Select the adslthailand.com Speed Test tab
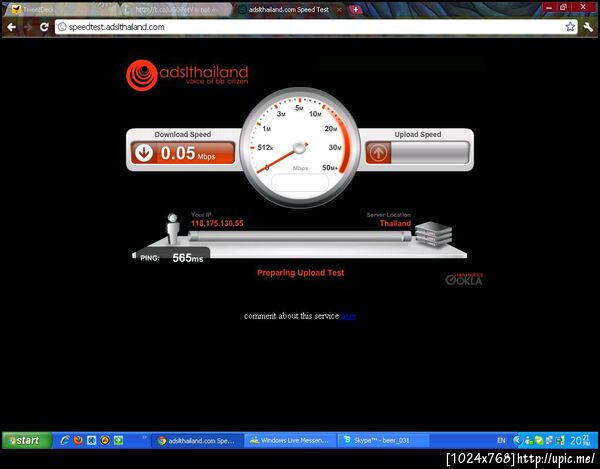The width and height of the screenshot is (600, 469). 289,10
